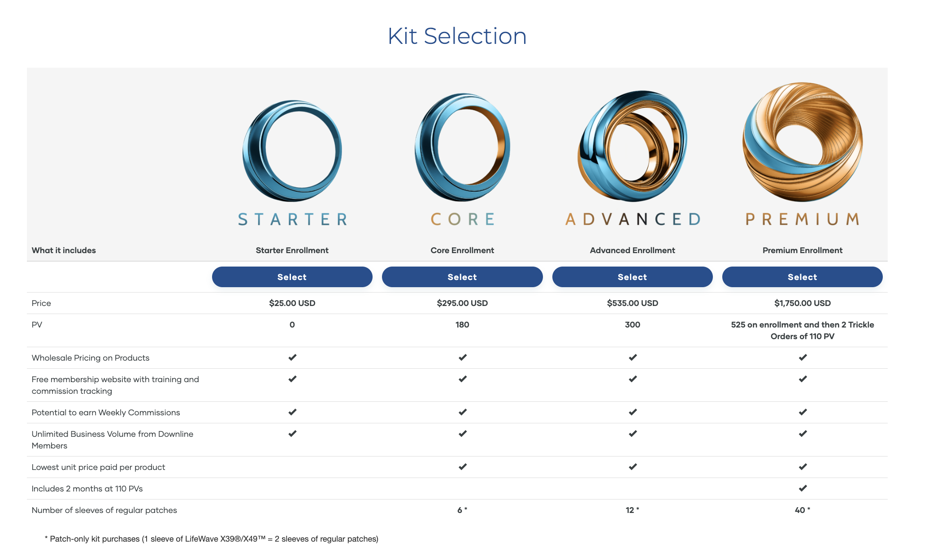The width and height of the screenshot is (946, 560).
Task: Click the PREMIUM wordmark text
Action: (x=803, y=220)
